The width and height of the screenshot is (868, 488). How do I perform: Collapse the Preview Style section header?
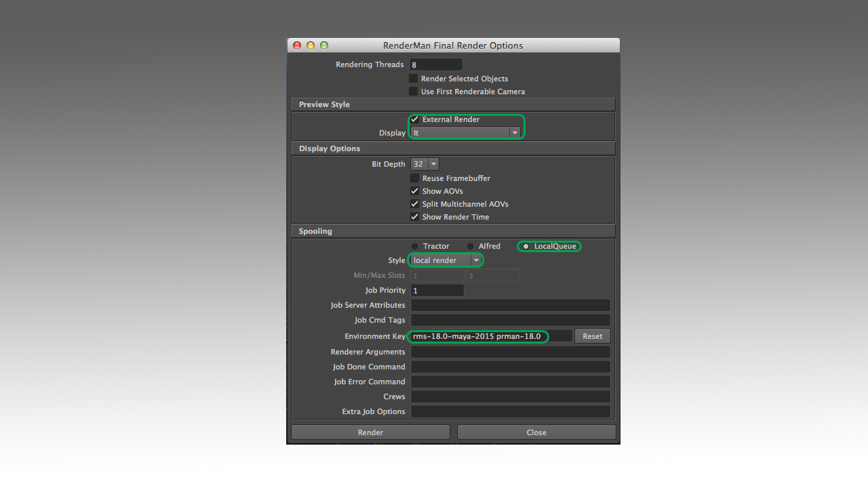pos(453,104)
